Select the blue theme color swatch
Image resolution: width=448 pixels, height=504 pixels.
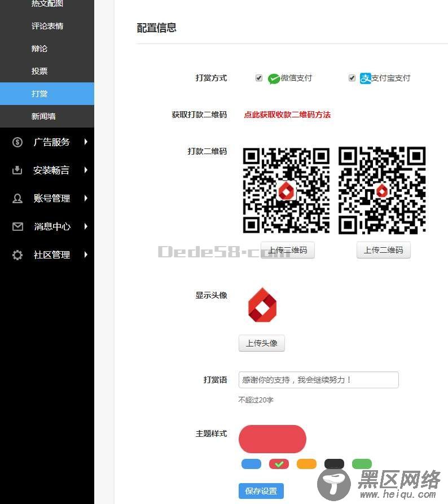251,464
